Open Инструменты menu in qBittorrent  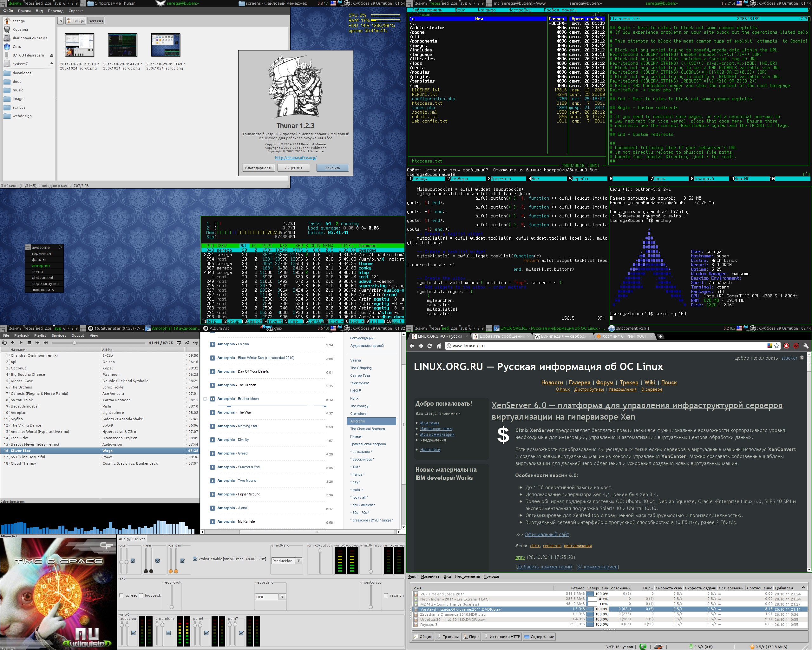point(467,576)
